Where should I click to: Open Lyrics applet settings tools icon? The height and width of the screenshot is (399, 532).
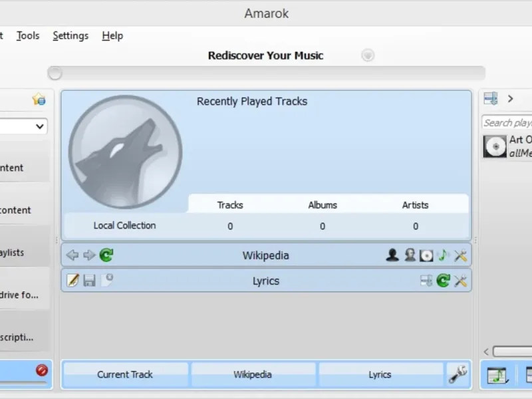460,281
